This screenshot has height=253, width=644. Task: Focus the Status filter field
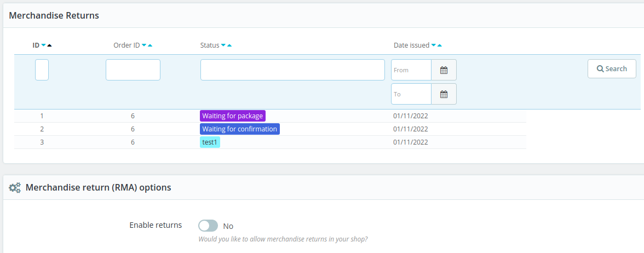[292, 70]
